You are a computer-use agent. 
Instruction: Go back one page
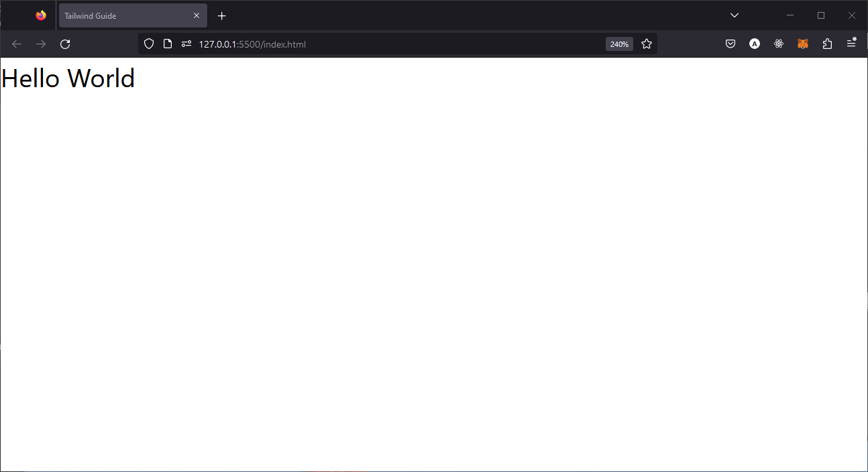pyautogui.click(x=17, y=44)
